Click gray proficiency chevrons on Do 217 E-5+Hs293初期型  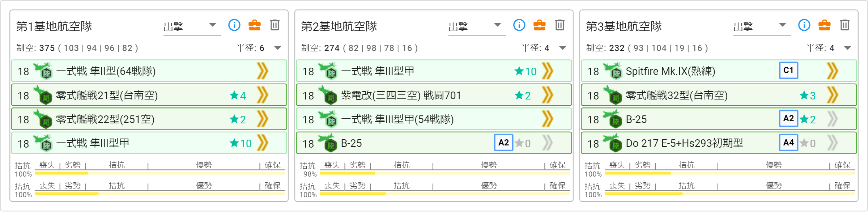pyautogui.click(x=833, y=143)
